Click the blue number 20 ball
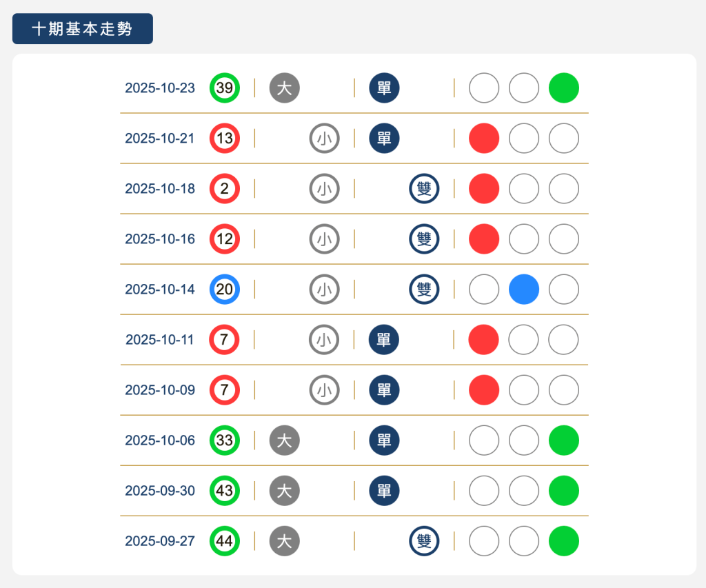Viewport: 706px width, 588px height. (x=224, y=289)
